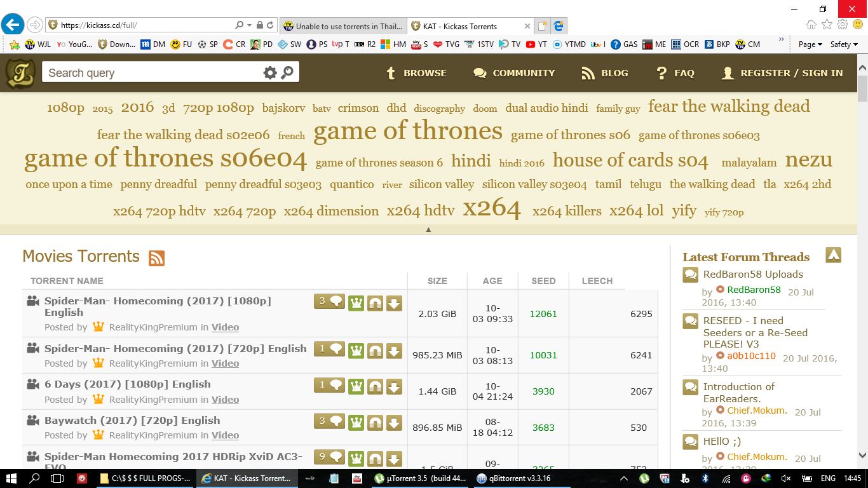The height and width of the screenshot is (488, 868).
Task: Open comments bubble for 6 Days 1080p
Action: [329, 384]
